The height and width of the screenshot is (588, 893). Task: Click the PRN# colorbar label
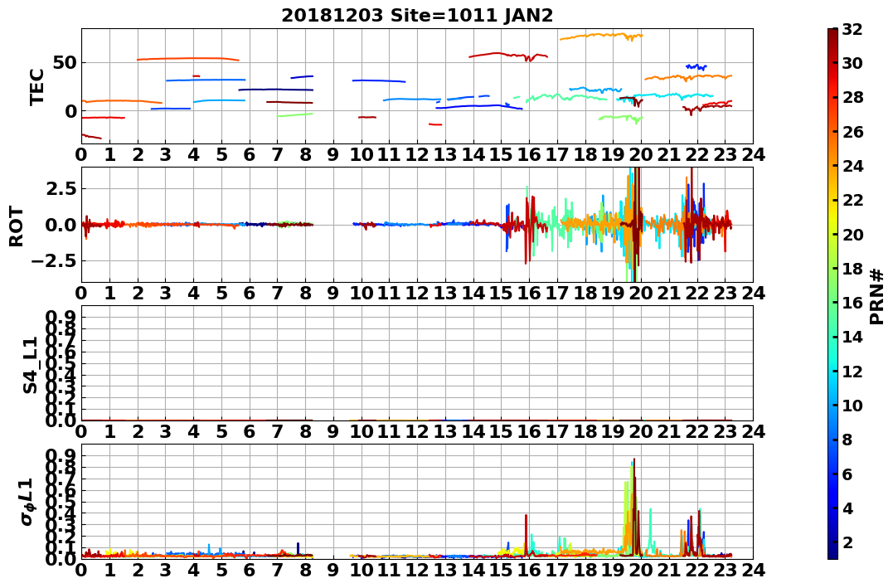pyautogui.click(x=876, y=296)
